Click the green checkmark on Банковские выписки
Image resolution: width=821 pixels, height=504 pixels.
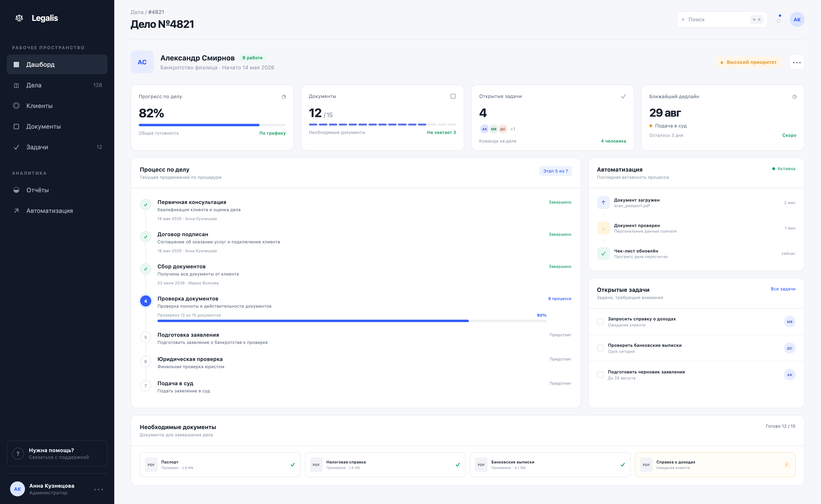pyautogui.click(x=623, y=465)
